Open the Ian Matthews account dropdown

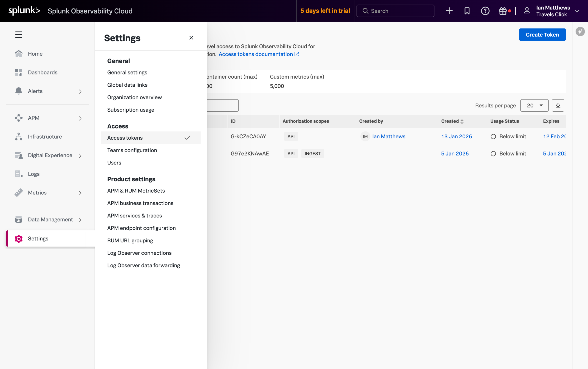click(x=577, y=11)
